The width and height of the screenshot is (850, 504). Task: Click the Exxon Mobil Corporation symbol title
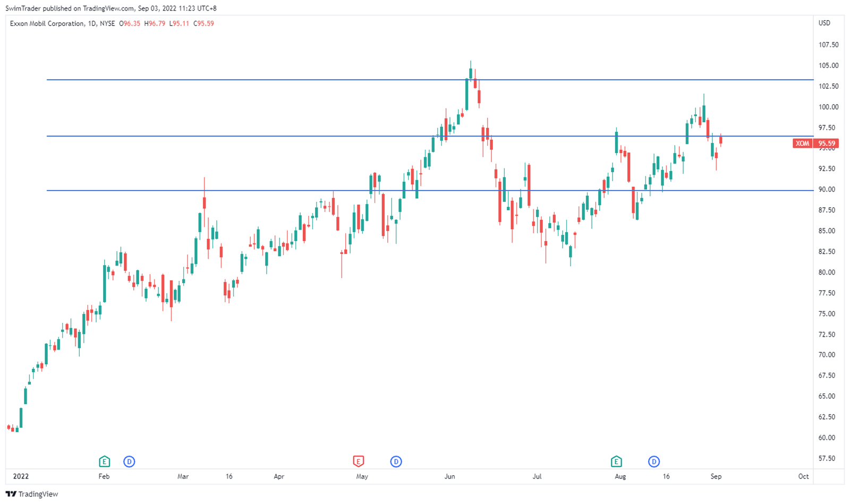pyautogui.click(x=47, y=23)
